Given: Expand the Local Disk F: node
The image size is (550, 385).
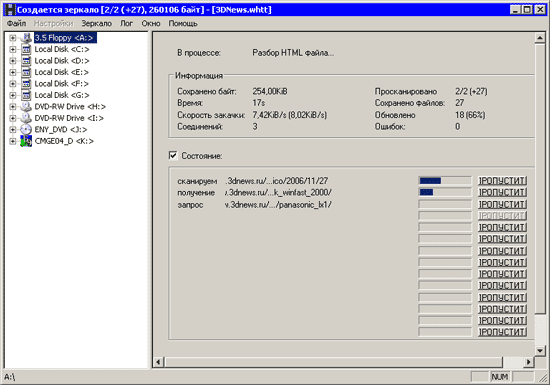Looking at the screenshot, I should pos(13,84).
